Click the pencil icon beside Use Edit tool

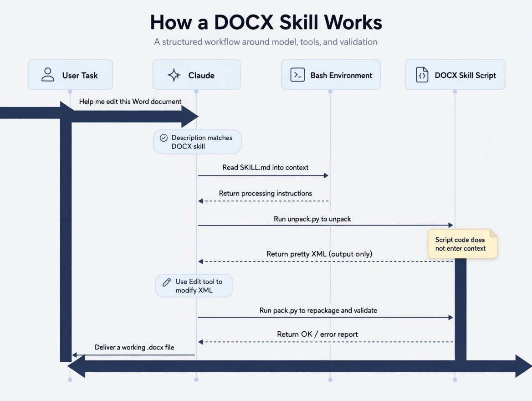(x=167, y=282)
